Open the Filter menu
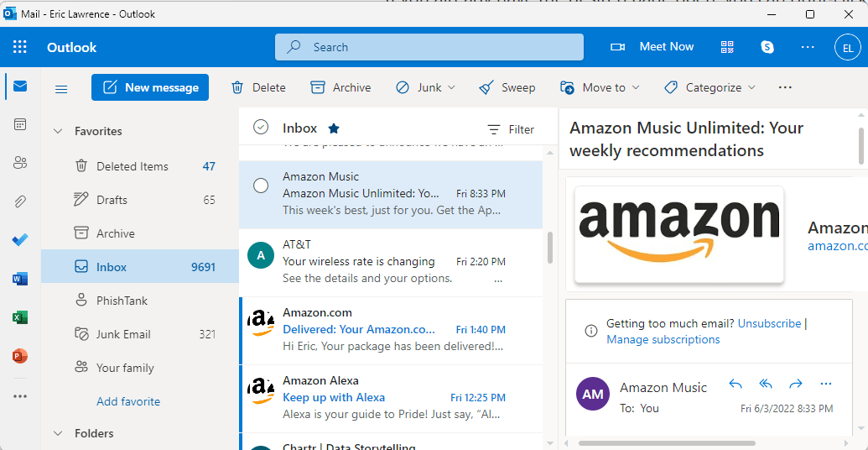The image size is (868, 450). [511, 129]
